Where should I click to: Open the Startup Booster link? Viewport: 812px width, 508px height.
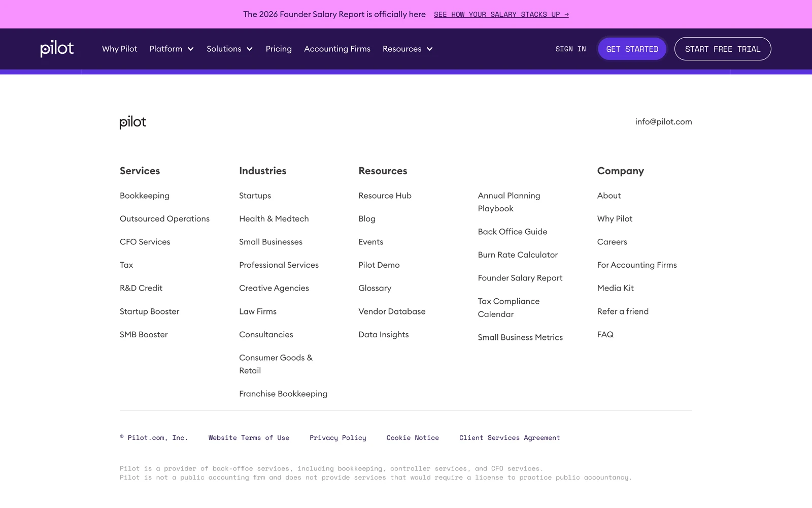pos(150,311)
